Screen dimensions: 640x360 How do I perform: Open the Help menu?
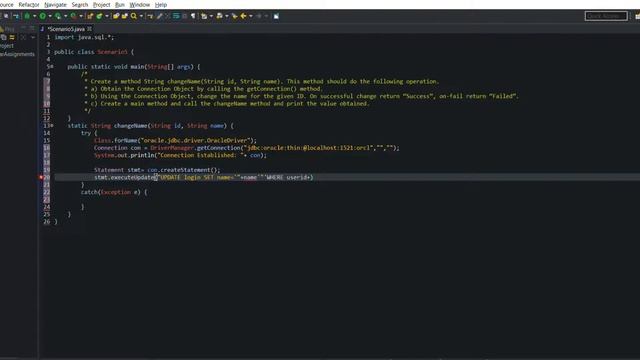pyautogui.click(x=161, y=5)
